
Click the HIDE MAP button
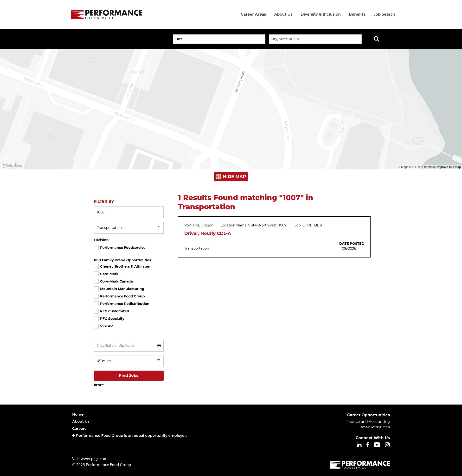(231, 177)
